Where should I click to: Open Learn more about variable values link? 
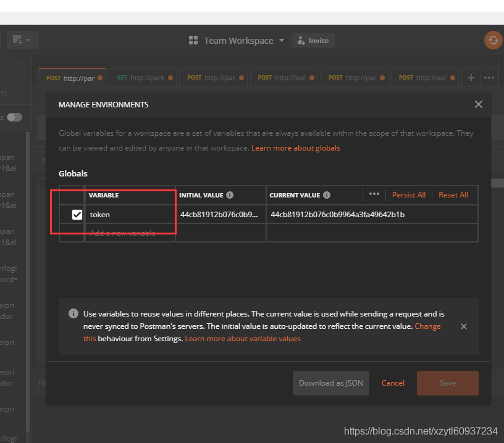point(243,339)
